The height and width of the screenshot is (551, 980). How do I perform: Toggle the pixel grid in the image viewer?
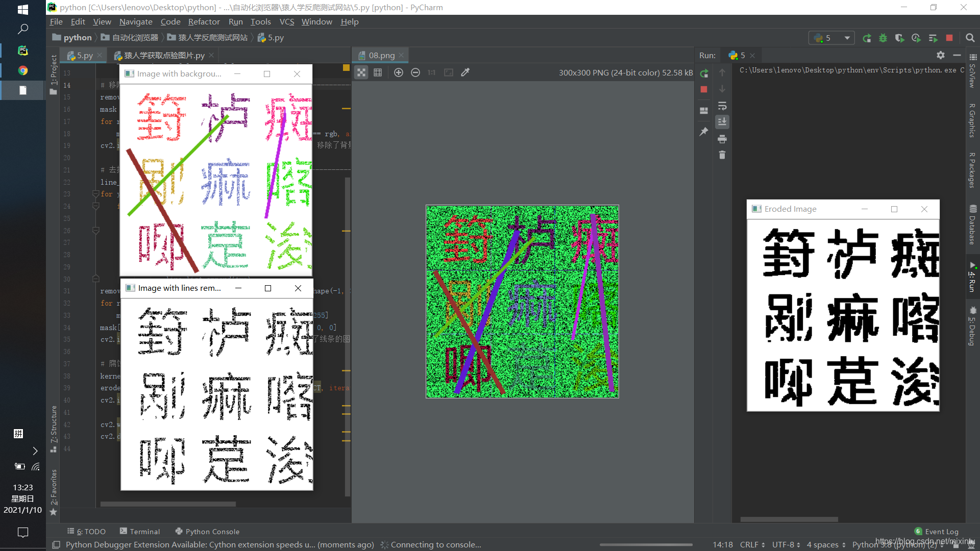(378, 72)
